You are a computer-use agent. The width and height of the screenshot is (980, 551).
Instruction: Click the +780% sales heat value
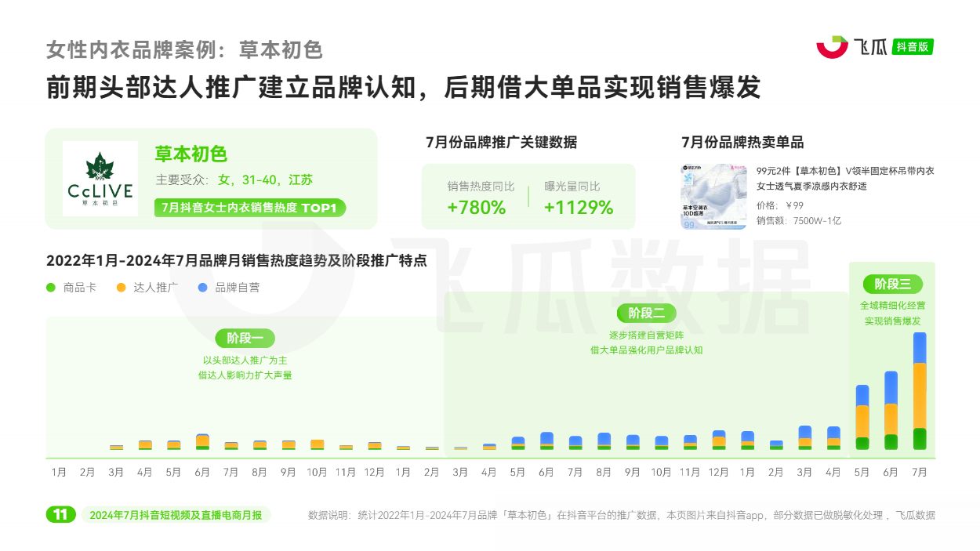click(477, 208)
